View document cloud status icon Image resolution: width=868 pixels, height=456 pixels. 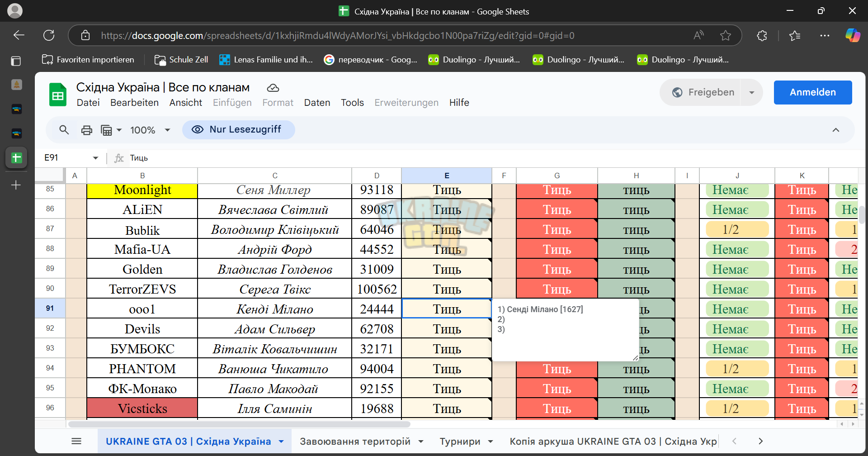click(x=273, y=88)
